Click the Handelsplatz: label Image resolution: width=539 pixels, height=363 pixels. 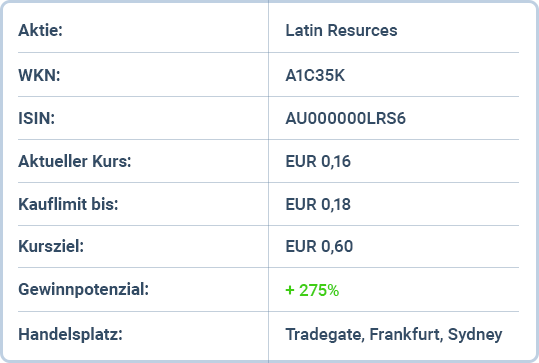point(70,334)
